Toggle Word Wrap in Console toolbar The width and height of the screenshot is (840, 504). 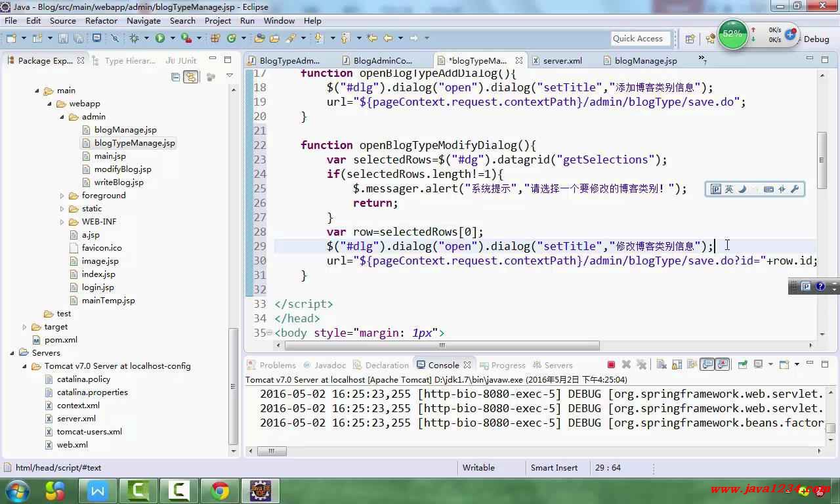point(692,364)
